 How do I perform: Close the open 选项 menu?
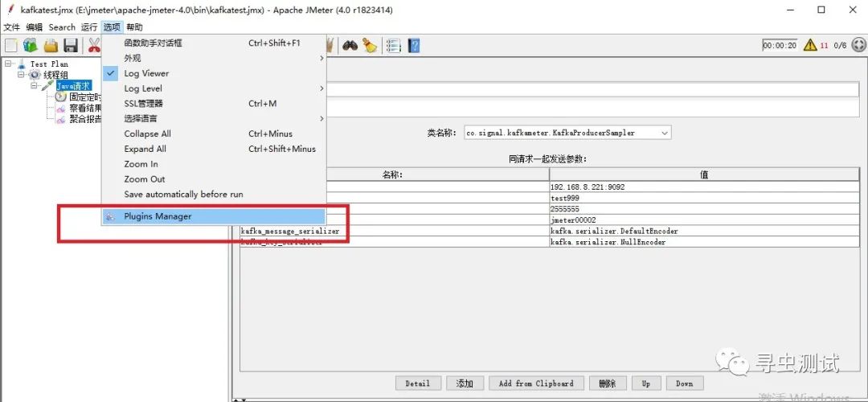(111, 27)
